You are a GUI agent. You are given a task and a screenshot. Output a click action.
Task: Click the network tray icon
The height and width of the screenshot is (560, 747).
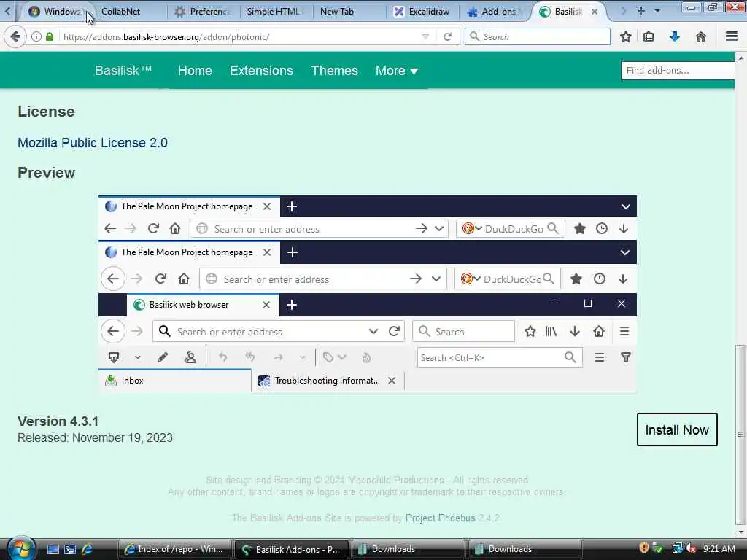coord(677,548)
